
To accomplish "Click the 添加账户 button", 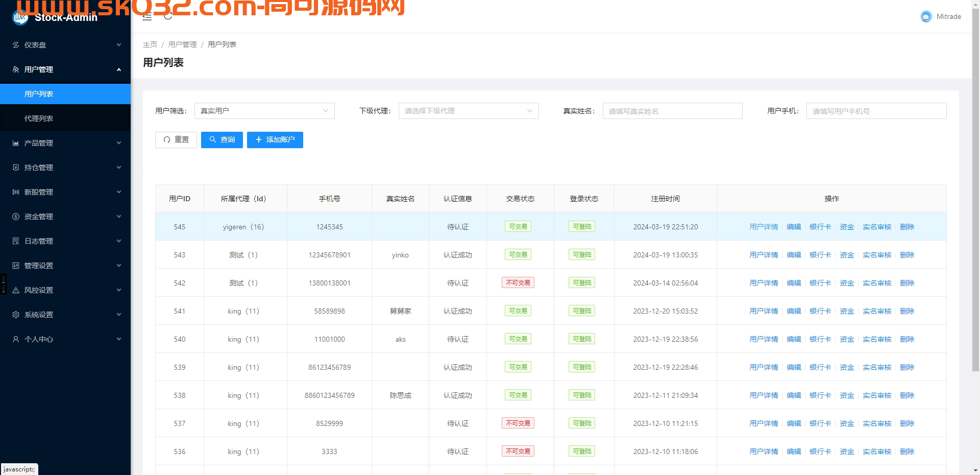I will tap(275, 140).
